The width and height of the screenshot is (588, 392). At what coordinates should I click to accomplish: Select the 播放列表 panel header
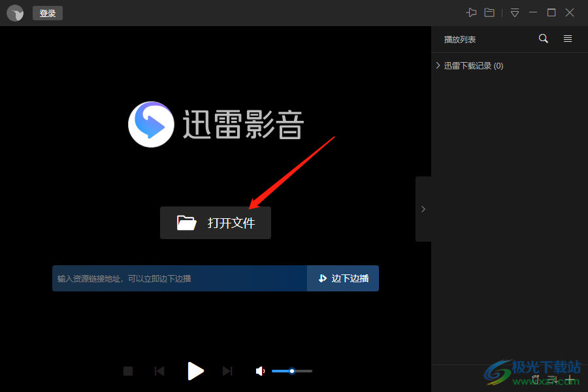pyautogui.click(x=460, y=39)
